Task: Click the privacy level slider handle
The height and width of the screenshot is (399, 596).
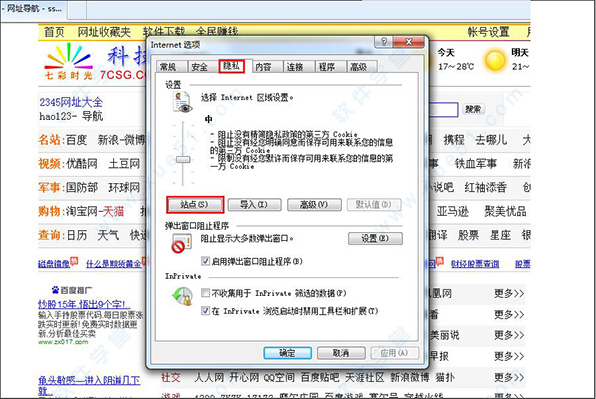Action: [183, 159]
